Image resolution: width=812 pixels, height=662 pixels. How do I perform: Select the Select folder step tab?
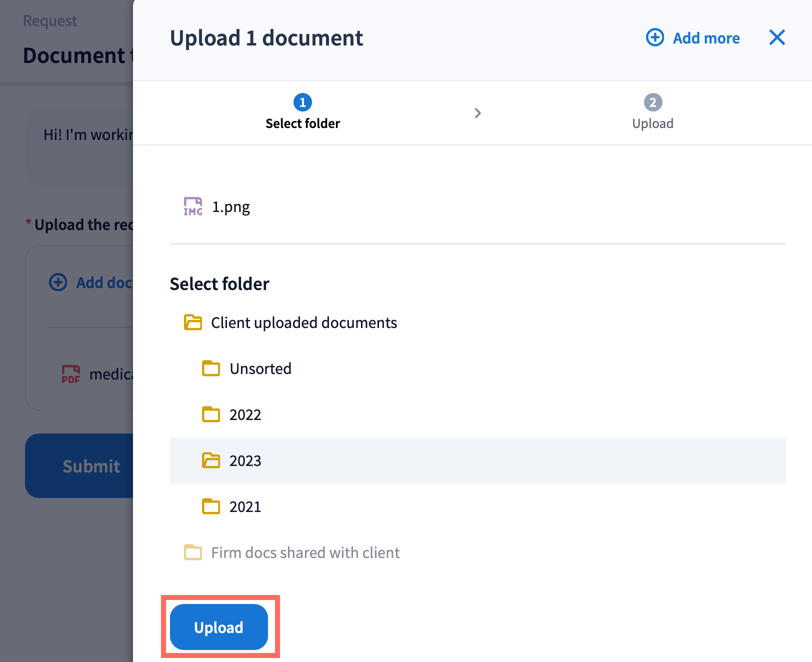pyautogui.click(x=302, y=123)
